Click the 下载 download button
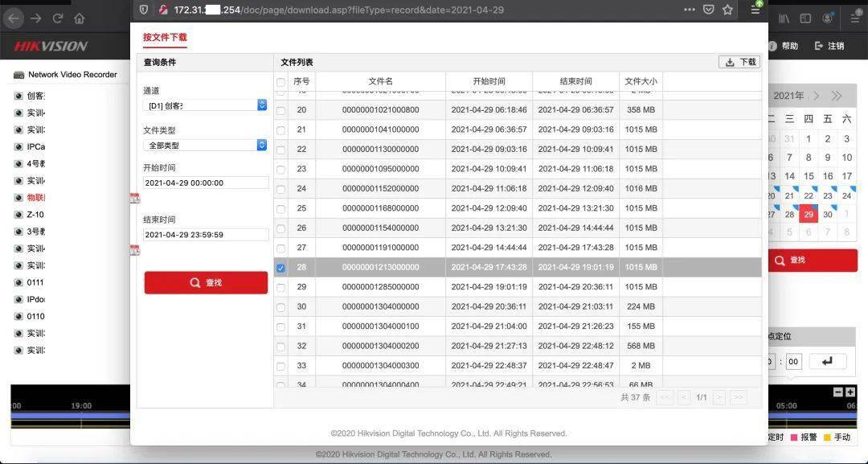The image size is (868, 464). coord(739,62)
